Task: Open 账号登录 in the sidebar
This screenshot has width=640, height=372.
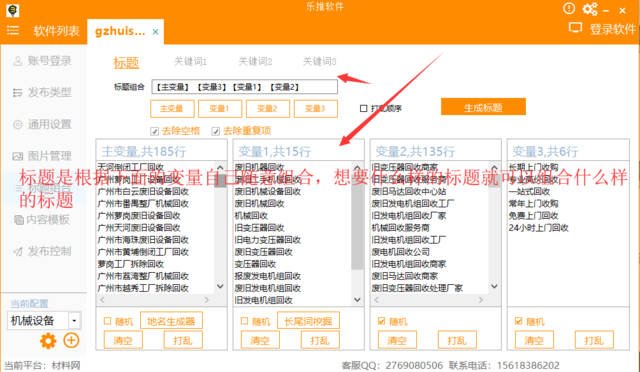Action: [43, 61]
